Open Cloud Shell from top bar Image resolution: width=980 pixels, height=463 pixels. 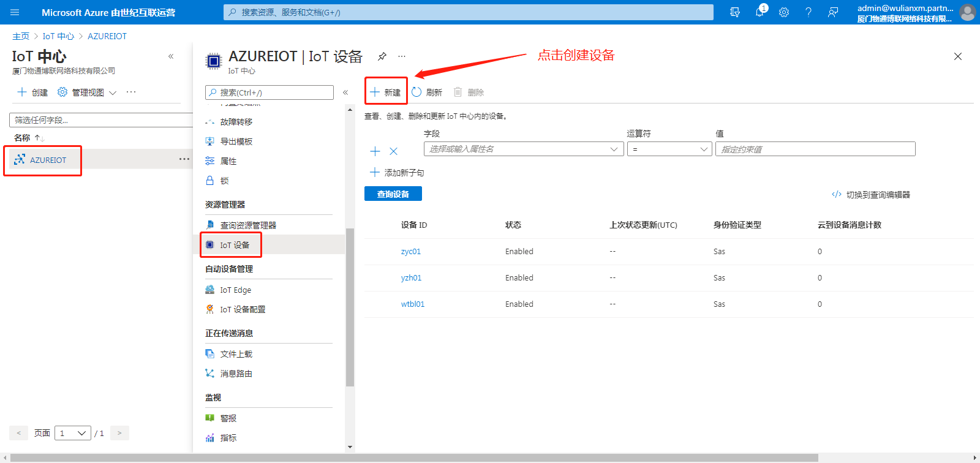[735, 12]
